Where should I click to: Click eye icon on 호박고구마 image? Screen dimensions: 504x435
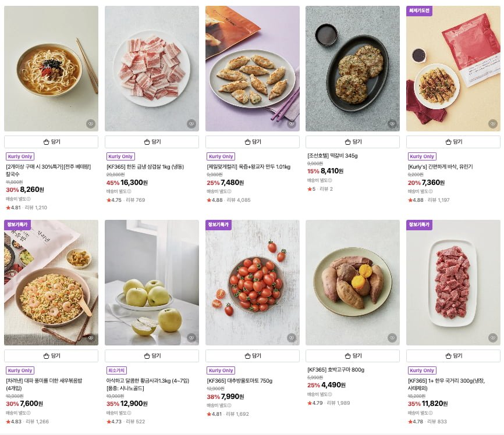coord(392,337)
